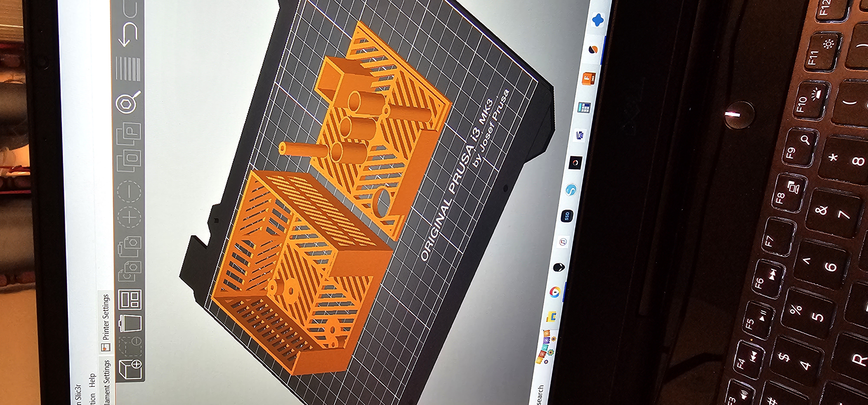Click the Copy objects toolbar icon
Image resolution: width=868 pixels, height=405 pixels.
(130, 271)
